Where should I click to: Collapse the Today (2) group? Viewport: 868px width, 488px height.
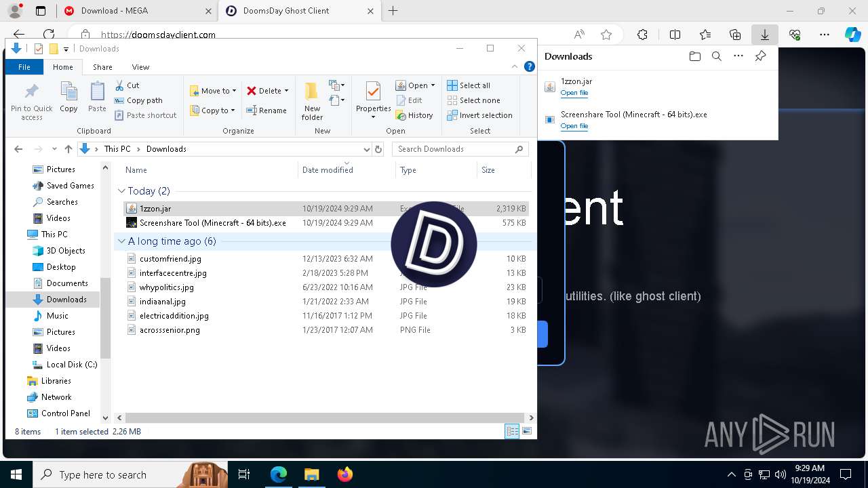point(121,191)
